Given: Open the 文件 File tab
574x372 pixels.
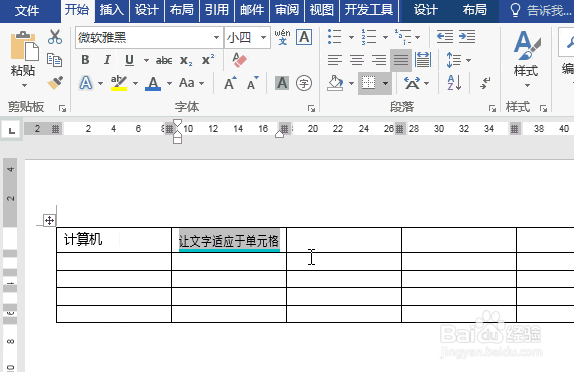Looking at the screenshot, I should coord(27,10).
